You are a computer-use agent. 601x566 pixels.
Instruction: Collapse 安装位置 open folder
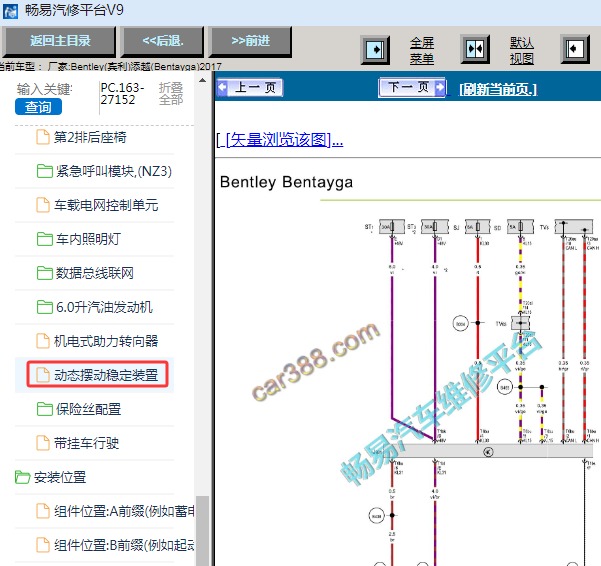[60, 477]
